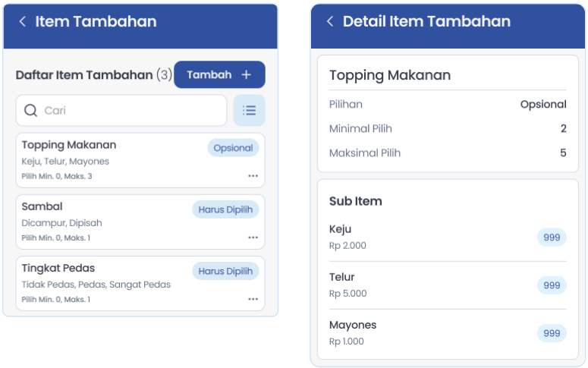The height and width of the screenshot is (368, 588).
Task: Select the Keju sub item row
Action: pos(448,237)
